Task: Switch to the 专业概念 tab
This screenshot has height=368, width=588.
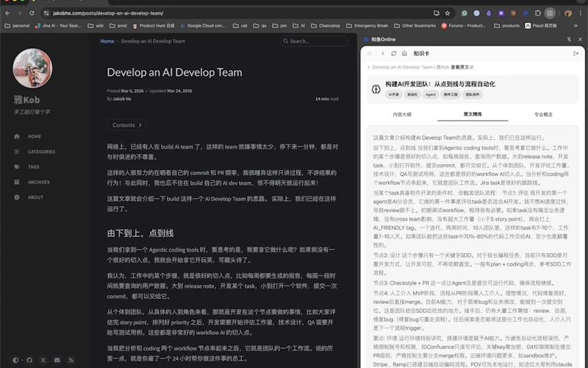Action: click(x=543, y=114)
